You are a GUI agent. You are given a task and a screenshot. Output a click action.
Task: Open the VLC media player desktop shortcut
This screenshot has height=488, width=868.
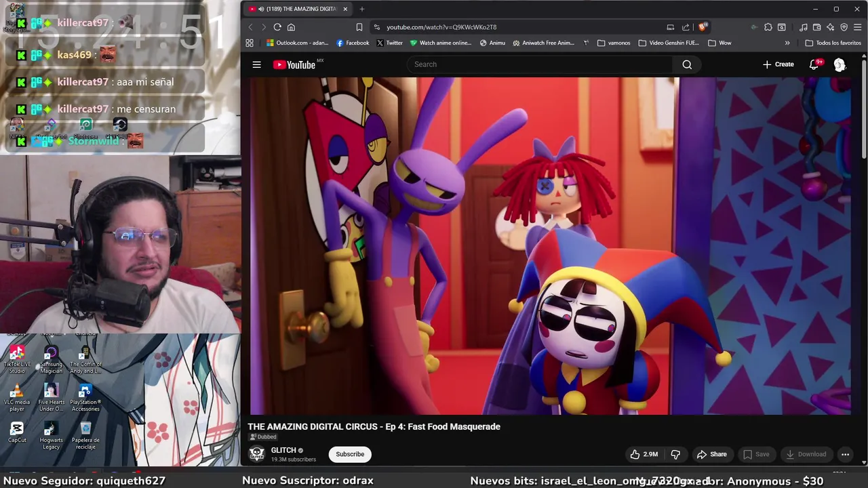click(x=17, y=397)
